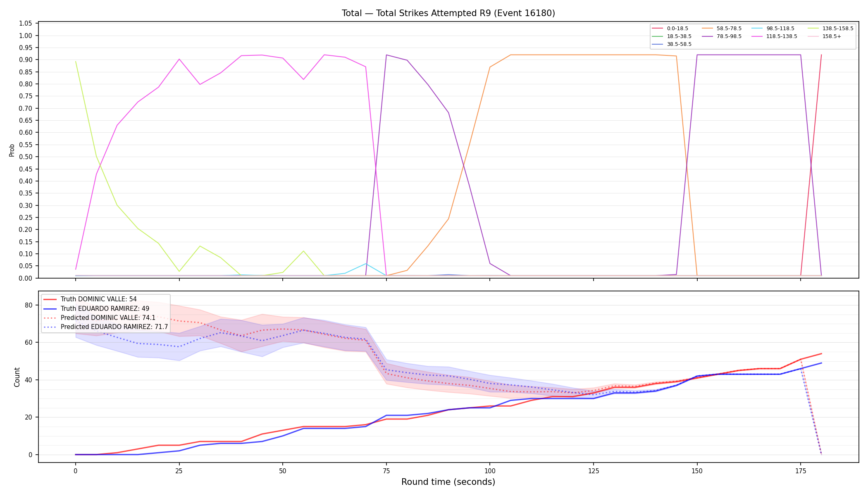Screen dimensions: 868x496
Task: Click the 40 tick on Count axis
Action: pos(29,380)
